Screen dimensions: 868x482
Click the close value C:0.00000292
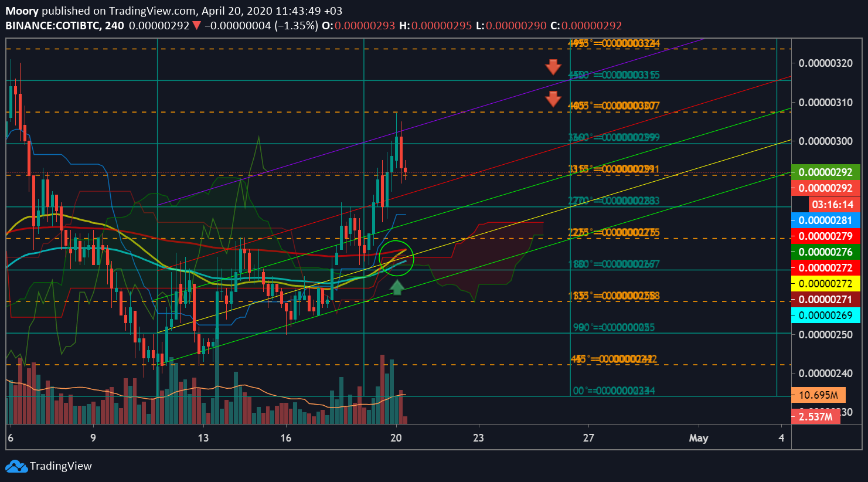(586, 25)
